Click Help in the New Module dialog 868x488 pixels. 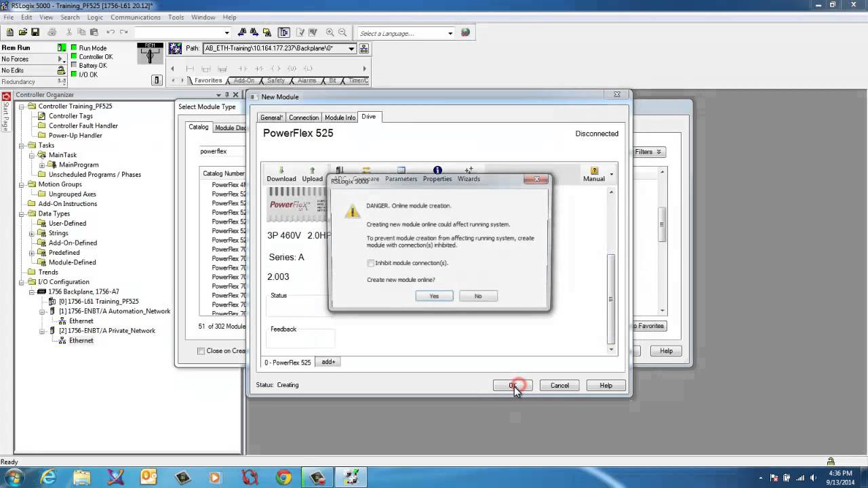(606, 385)
